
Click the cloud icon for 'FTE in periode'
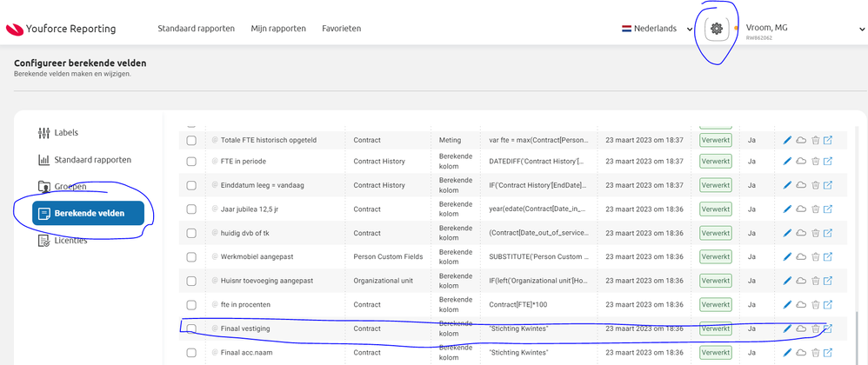point(801,162)
